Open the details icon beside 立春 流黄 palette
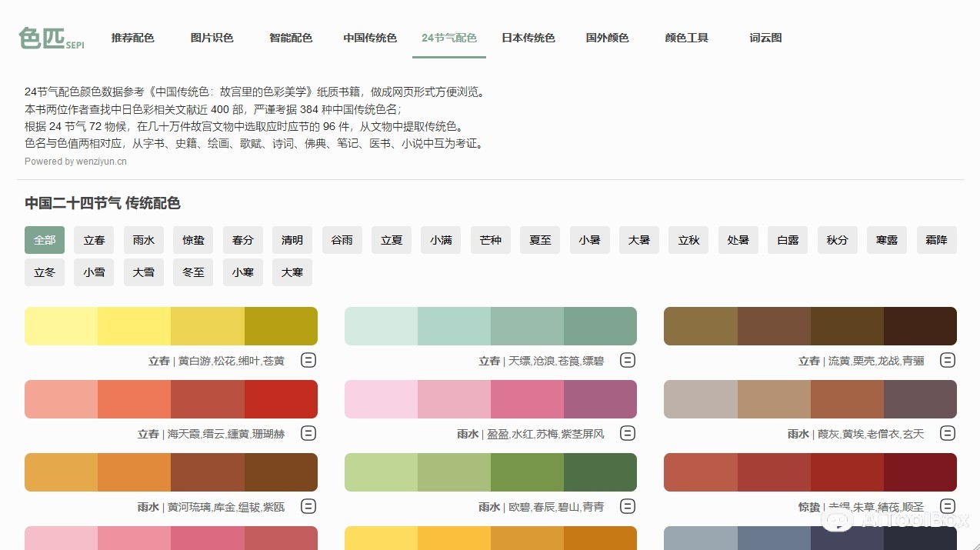The height and width of the screenshot is (550, 980). [948, 360]
